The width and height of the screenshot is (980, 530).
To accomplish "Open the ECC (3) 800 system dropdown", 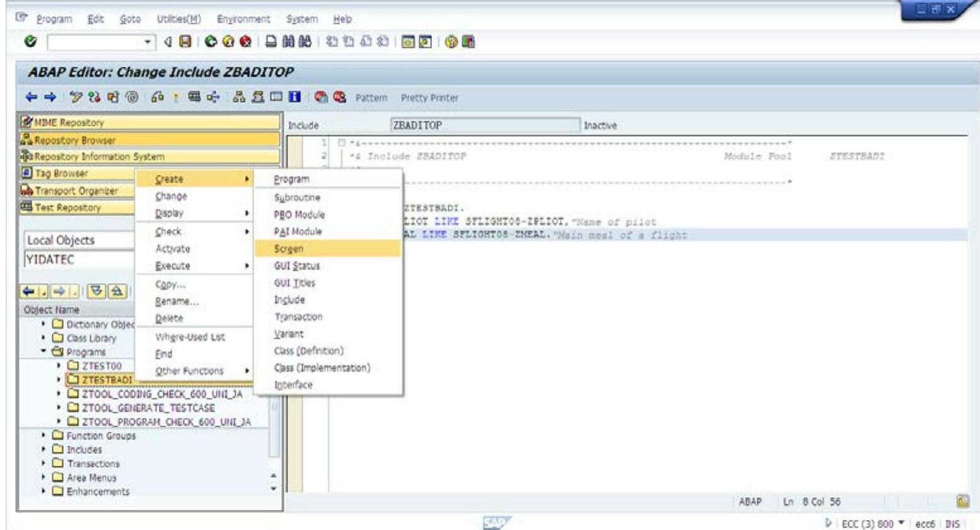I will pos(901,523).
